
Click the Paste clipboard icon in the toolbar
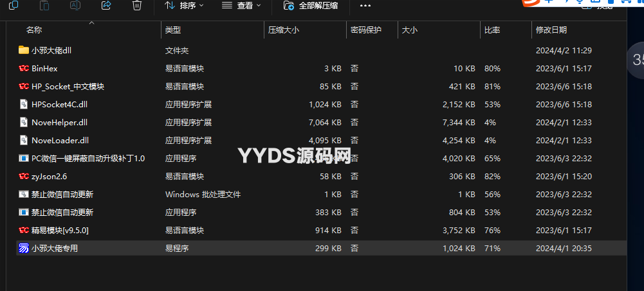44,5
